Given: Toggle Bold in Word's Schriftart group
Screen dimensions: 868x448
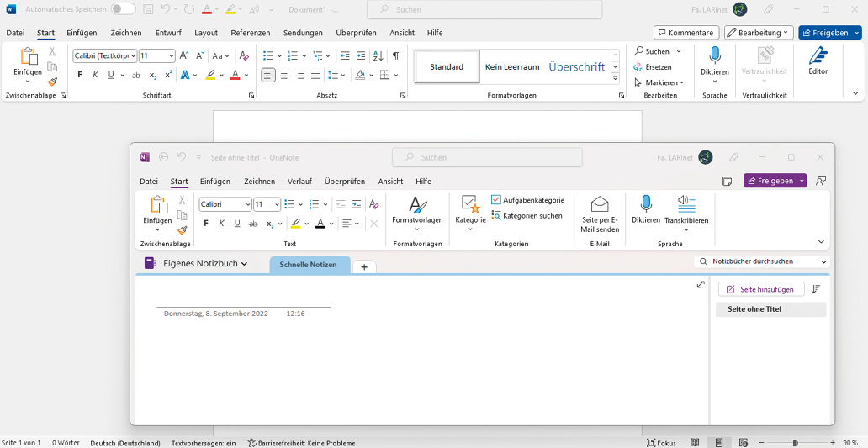Looking at the screenshot, I should coord(80,75).
